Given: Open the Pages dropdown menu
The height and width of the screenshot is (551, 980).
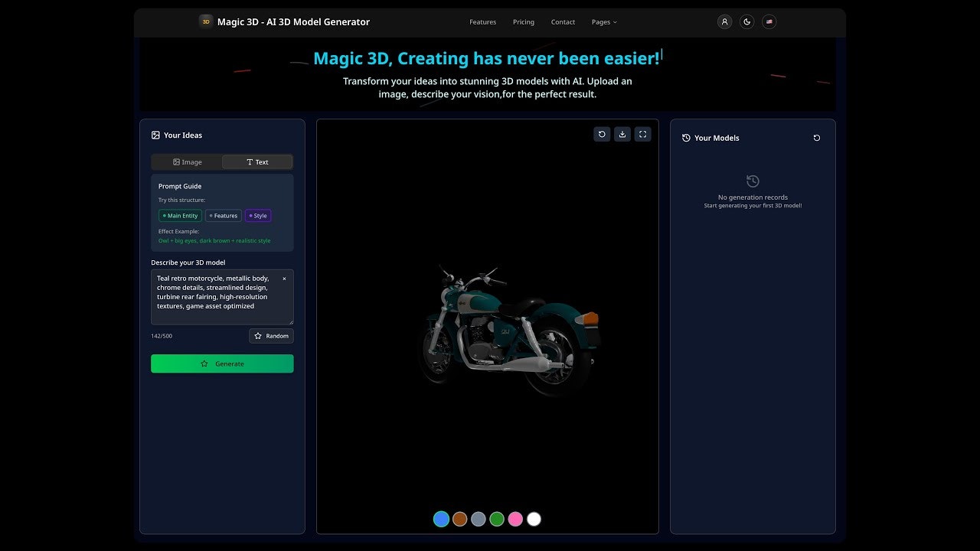Looking at the screenshot, I should [x=604, y=21].
